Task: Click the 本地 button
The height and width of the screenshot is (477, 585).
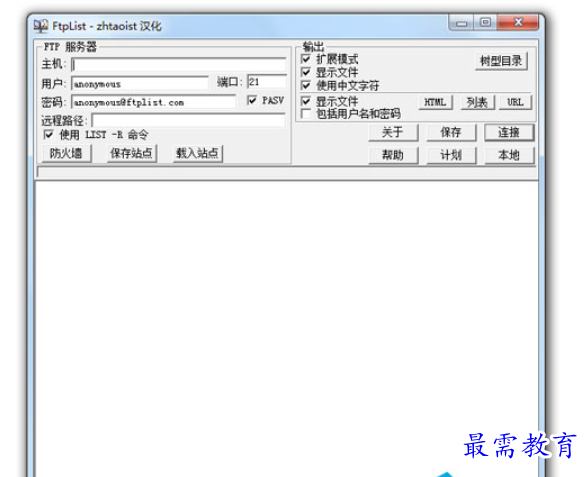Action: tap(509, 155)
